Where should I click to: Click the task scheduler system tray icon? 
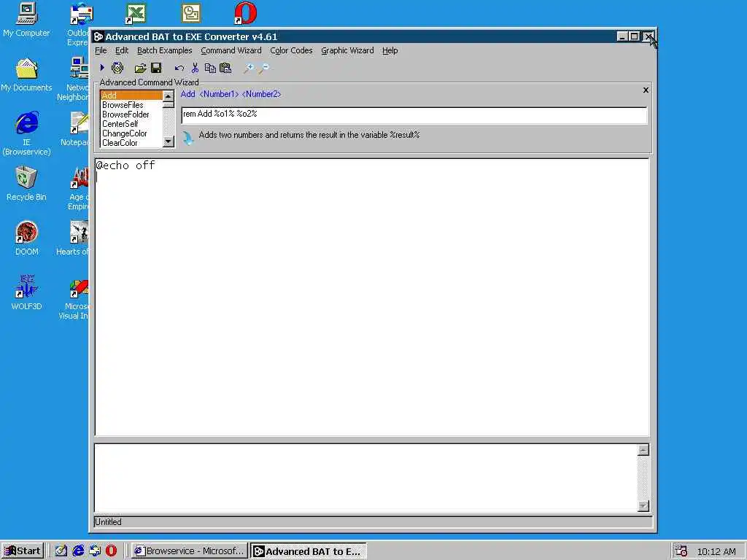point(681,551)
